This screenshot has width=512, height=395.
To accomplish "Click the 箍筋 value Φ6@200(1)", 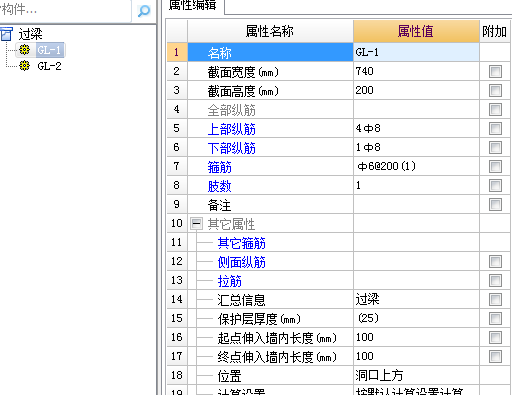I will (416, 166).
